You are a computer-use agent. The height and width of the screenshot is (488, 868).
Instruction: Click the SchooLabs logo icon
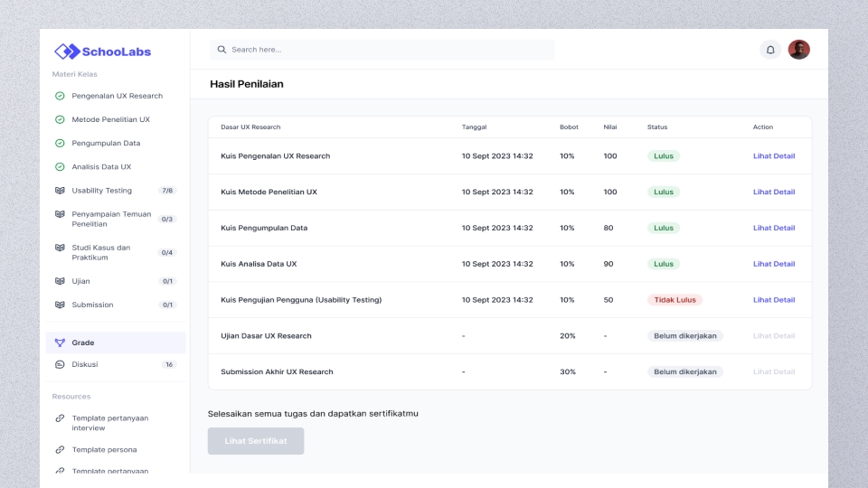point(67,52)
